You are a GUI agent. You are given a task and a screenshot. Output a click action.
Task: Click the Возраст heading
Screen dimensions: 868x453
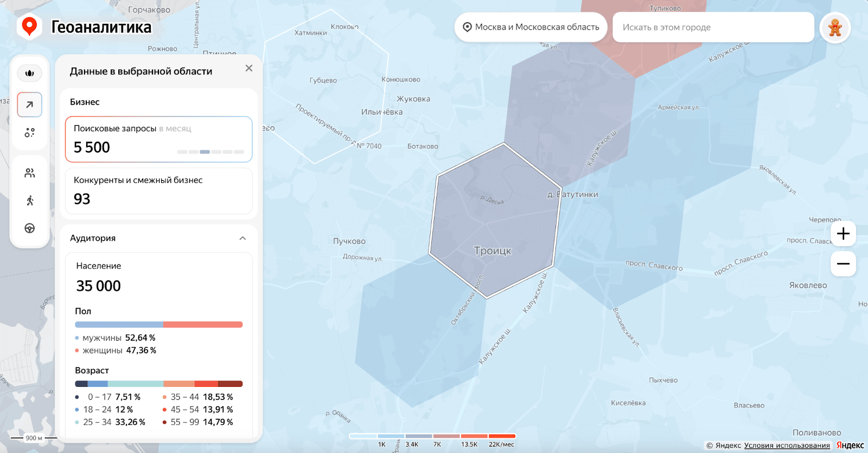[x=92, y=371]
